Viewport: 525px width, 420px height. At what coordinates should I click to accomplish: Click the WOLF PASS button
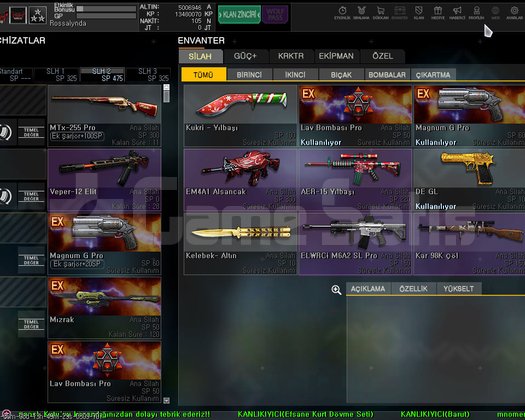[x=275, y=14]
